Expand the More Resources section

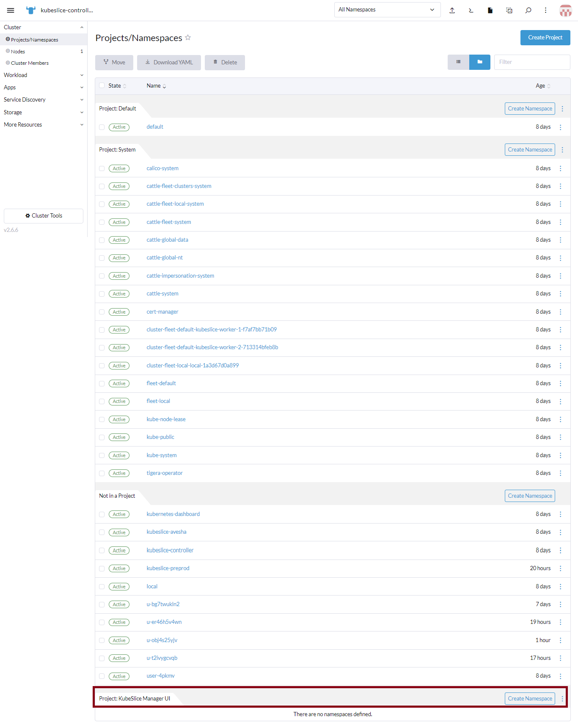tap(82, 125)
